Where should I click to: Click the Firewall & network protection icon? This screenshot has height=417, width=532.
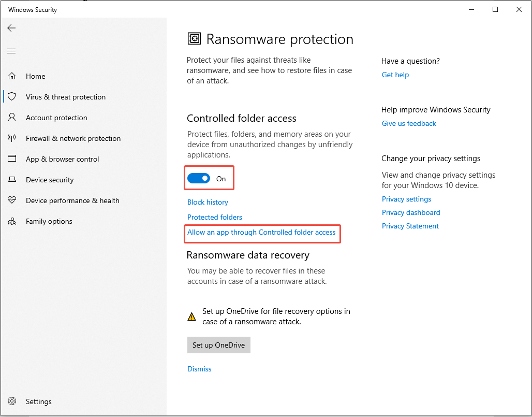click(x=12, y=138)
